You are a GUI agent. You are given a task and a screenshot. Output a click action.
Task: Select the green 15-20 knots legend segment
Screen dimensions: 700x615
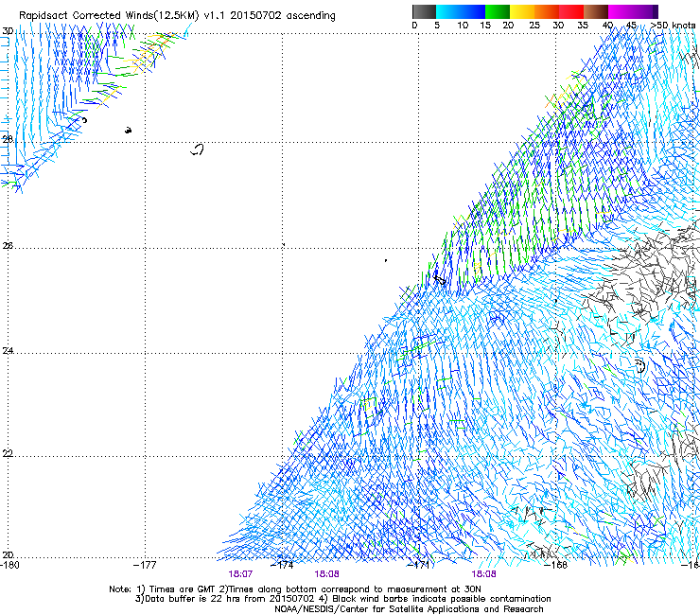(x=498, y=11)
